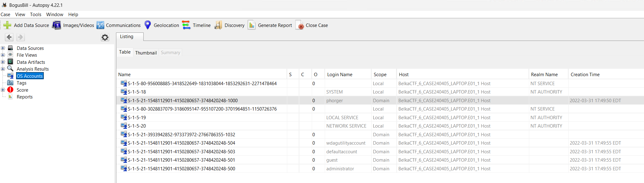The image size is (644, 183).
Task: Select SID S-1-5-21-3933942852-973373972-2766786355-1032 row
Action: pyautogui.click(x=380, y=134)
